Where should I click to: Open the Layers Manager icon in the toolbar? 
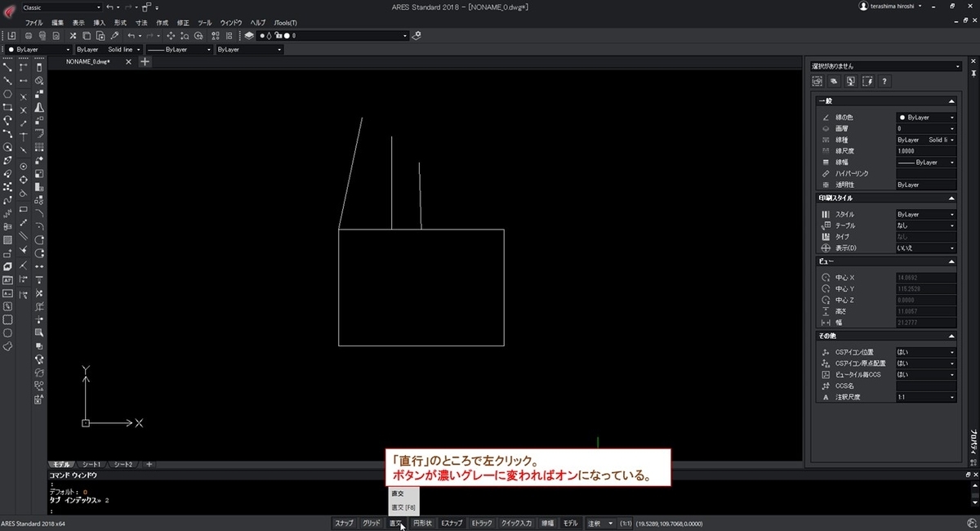click(x=248, y=35)
